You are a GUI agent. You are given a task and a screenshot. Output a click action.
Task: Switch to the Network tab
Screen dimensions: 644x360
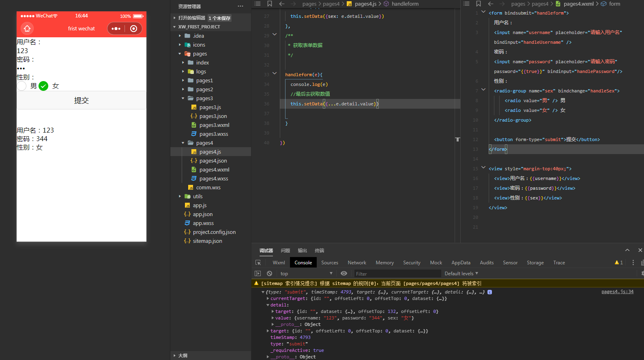(x=356, y=263)
